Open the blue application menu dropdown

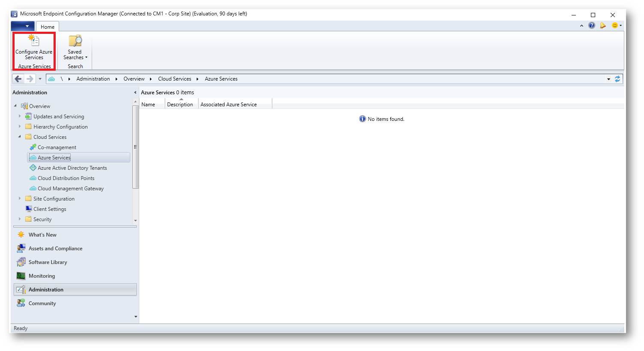click(23, 26)
